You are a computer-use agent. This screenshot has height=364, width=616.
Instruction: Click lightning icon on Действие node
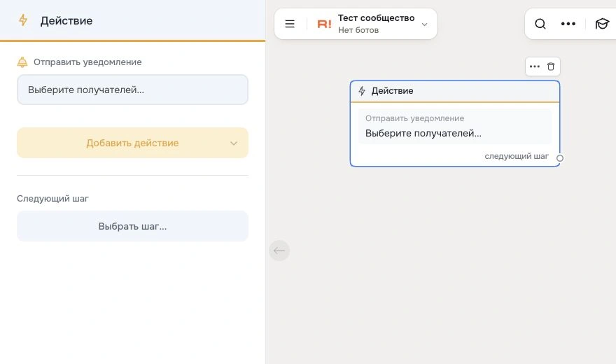(362, 91)
